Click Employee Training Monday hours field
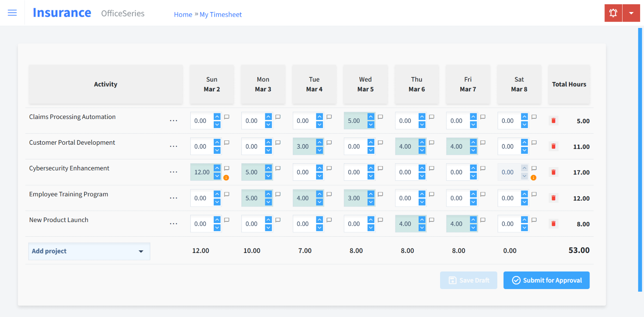The image size is (644, 317). [252, 198]
